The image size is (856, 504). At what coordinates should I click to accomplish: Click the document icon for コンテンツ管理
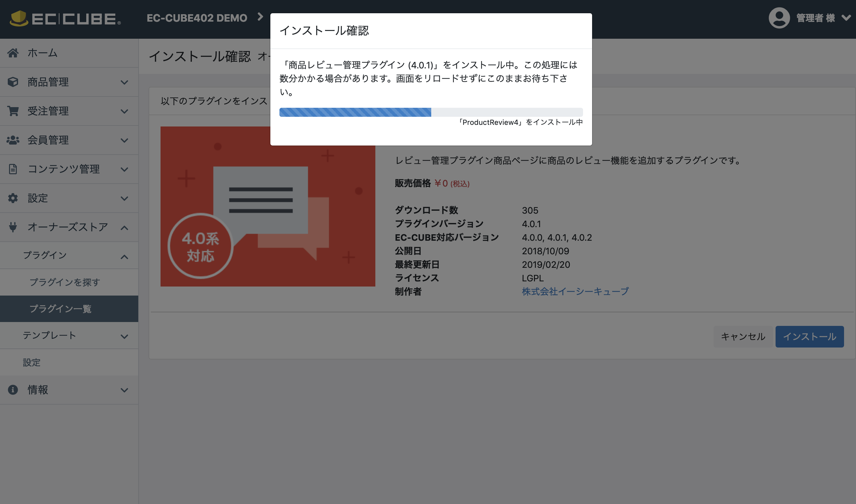13,169
